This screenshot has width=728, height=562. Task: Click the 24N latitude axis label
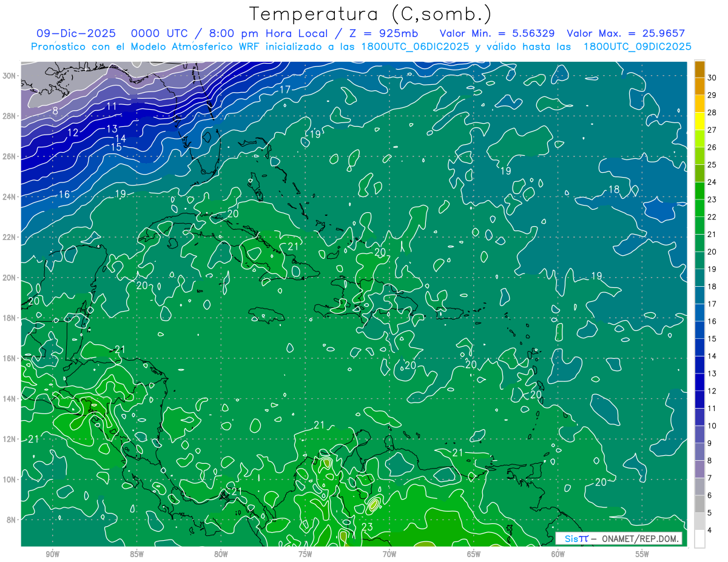click(x=9, y=196)
